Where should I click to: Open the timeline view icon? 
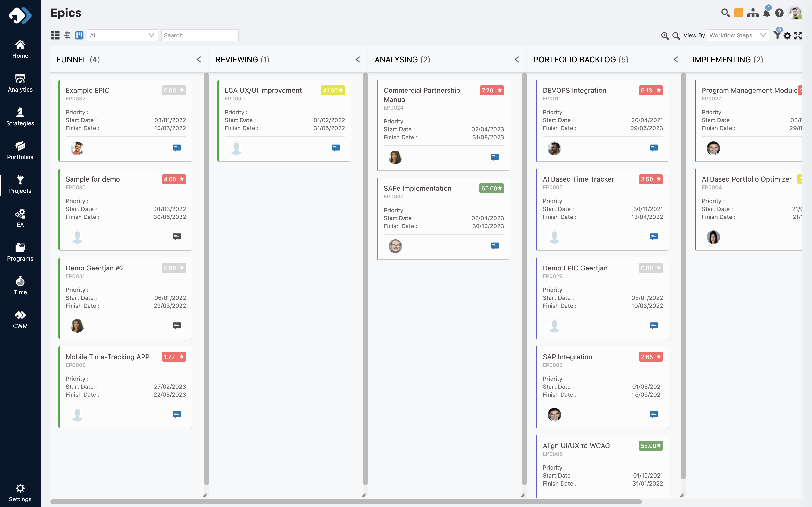click(67, 35)
